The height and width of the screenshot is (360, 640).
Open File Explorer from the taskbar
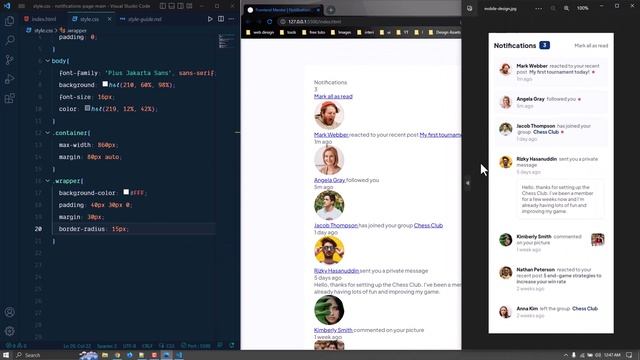105,355
